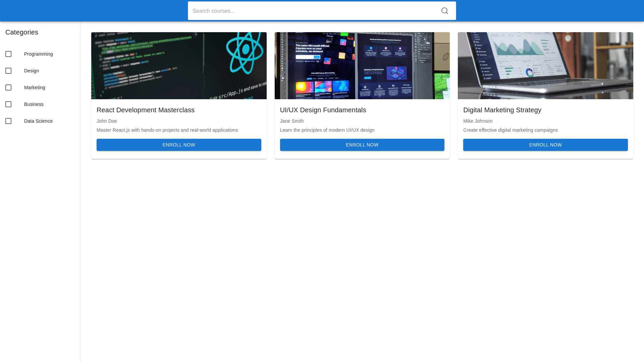Screen dimensions: 644x362
Task: Click the Categories sidebar heading
Action: pyautogui.click(x=21, y=32)
